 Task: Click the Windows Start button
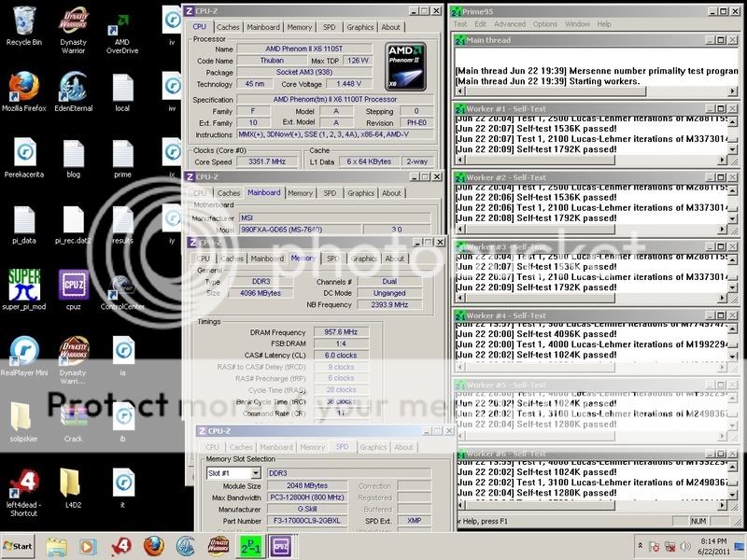pyautogui.click(x=19, y=546)
